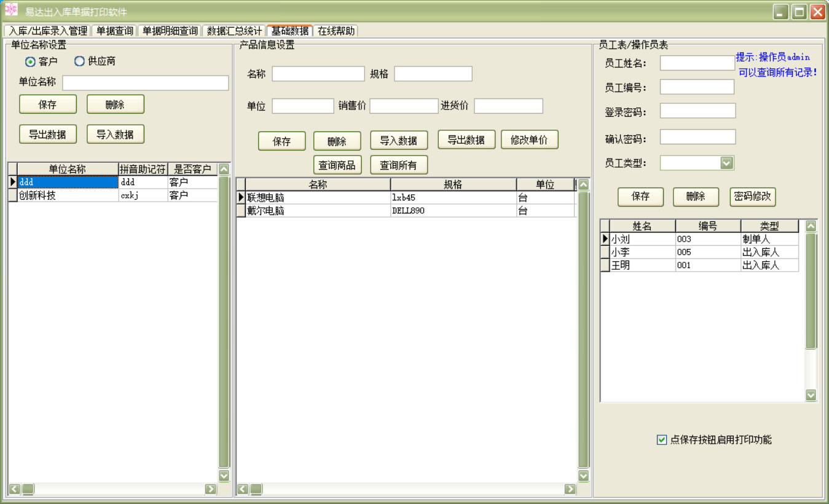
Task: Click unit table scroll-right arrow
Action: click(211, 489)
